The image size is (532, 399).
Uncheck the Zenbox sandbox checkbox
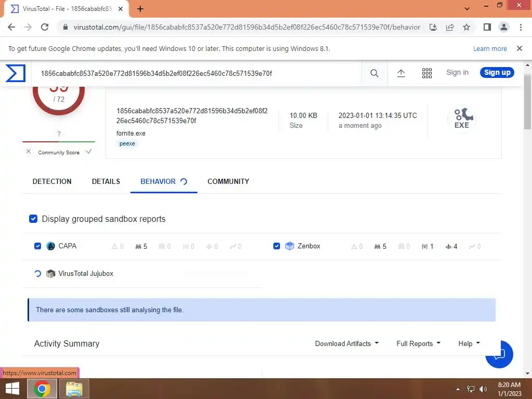pos(276,246)
